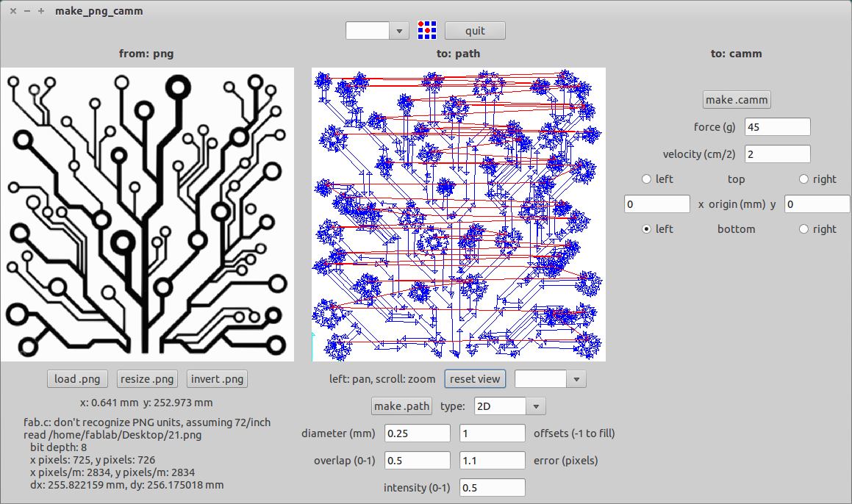Click the 'fab.c: don't recognize PNG units' message
Image resolution: width=852 pixels, height=504 pixels.
(x=147, y=422)
